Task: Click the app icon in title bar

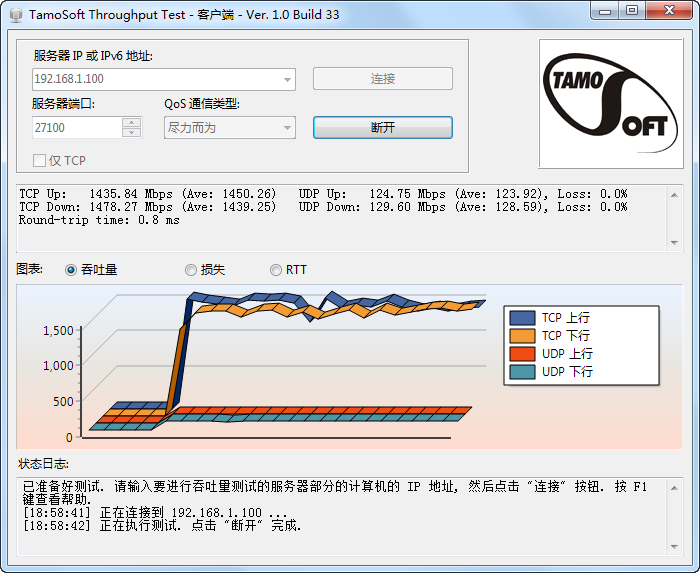Action: pyautogui.click(x=15, y=14)
